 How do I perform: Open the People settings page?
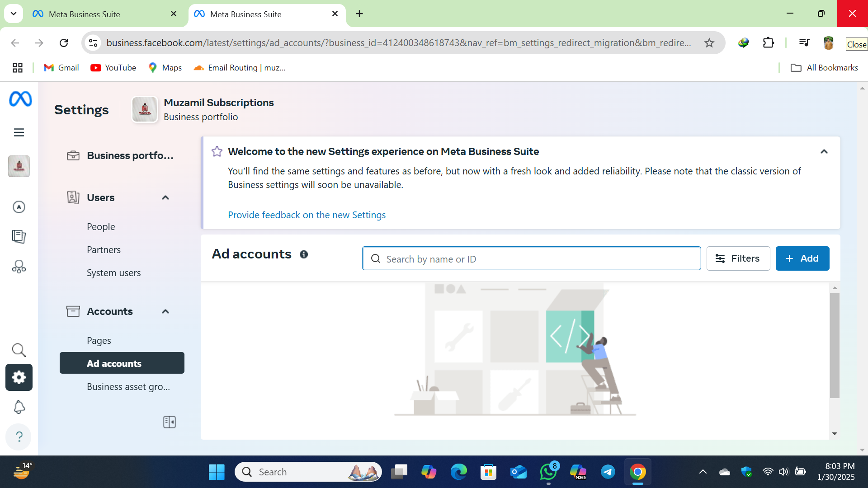coord(101,227)
